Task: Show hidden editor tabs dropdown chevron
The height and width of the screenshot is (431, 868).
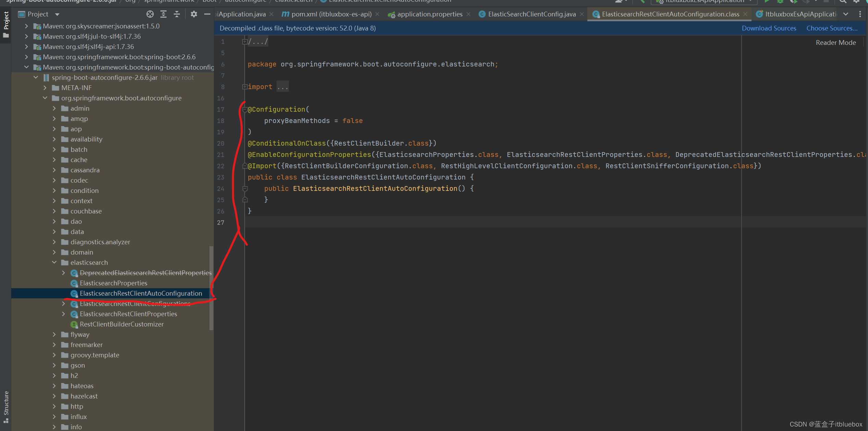Action: pos(846,14)
